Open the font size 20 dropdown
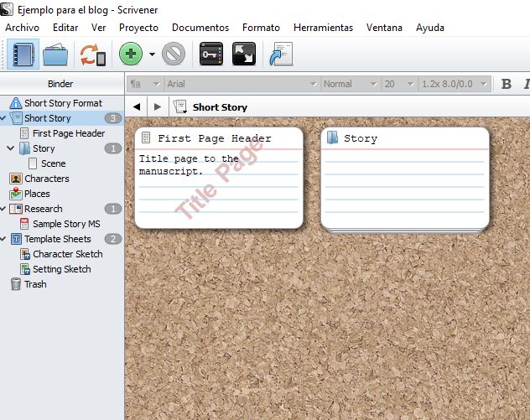Image resolution: width=530 pixels, height=420 pixels. [399, 84]
